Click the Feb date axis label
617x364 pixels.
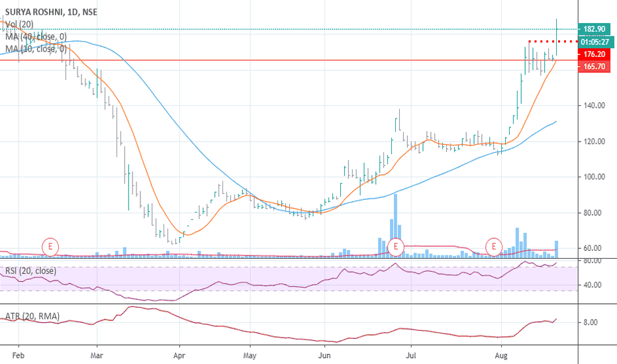(x=19, y=356)
